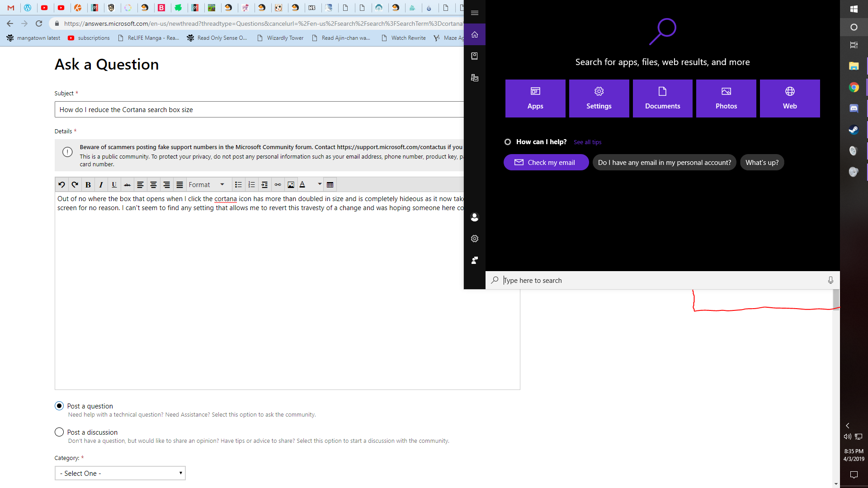The image size is (868, 488).
Task: Select the Post a discussion radio button
Action: click(59, 432)
